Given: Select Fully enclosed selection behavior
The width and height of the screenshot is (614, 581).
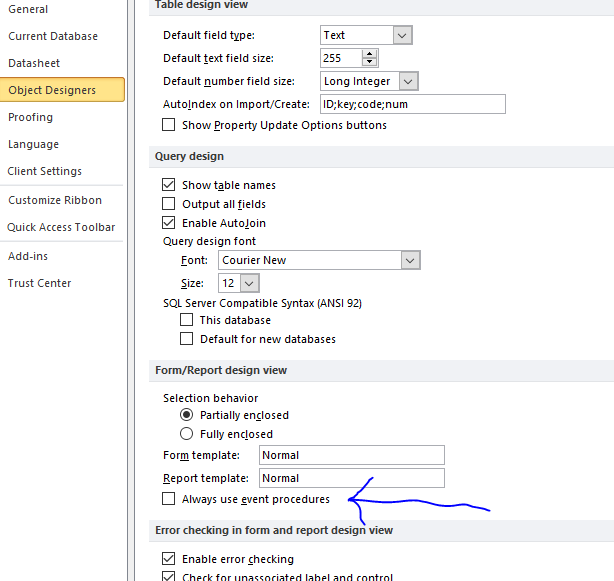Looking at the screenshot, I should [x=186, y=434].
